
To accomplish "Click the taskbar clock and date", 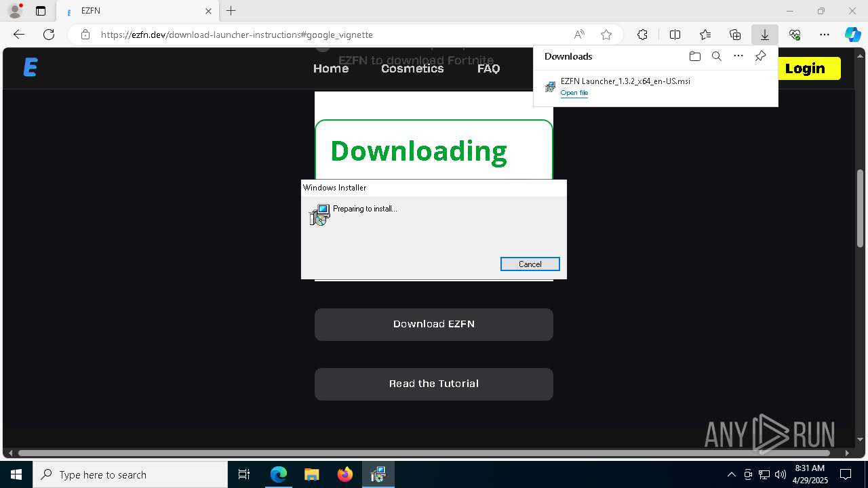I will click(810, 474).
